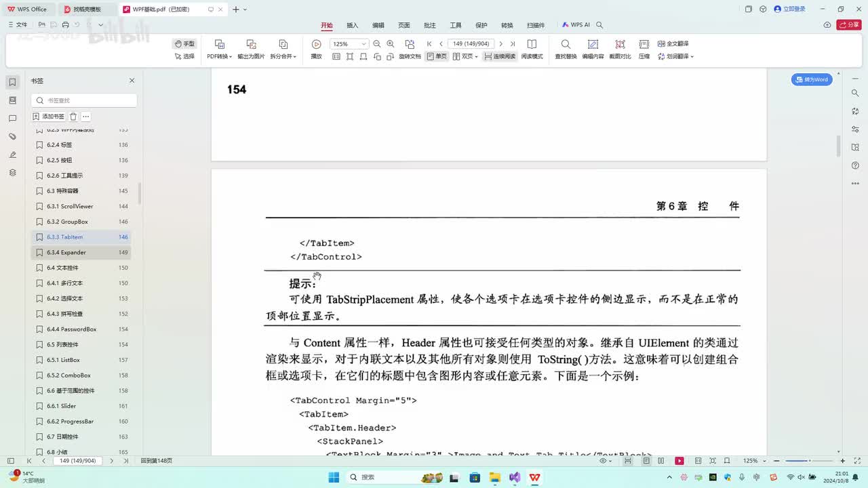The image size is (868, 488).
Task: Switch to the 开始 ribbon tab
Action: pyautogui.click(x=327, y=25)
